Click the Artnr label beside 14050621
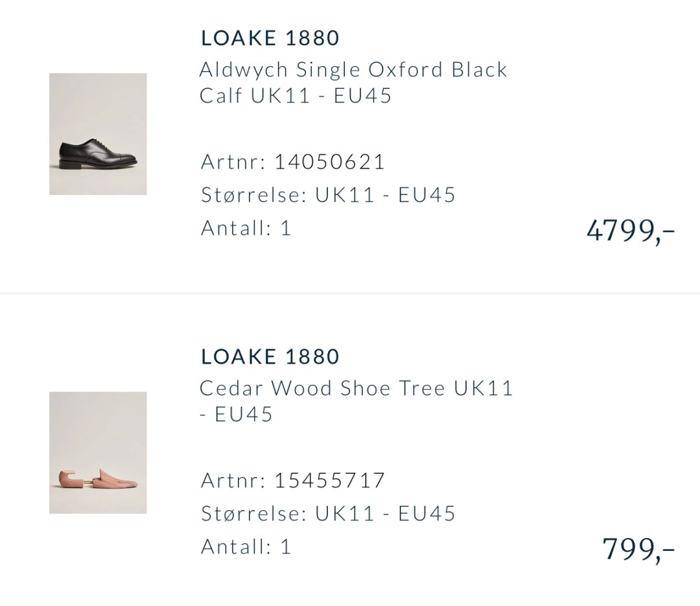Image resolution: width=700 pixels, height=606 pixels. click(233, 161)
